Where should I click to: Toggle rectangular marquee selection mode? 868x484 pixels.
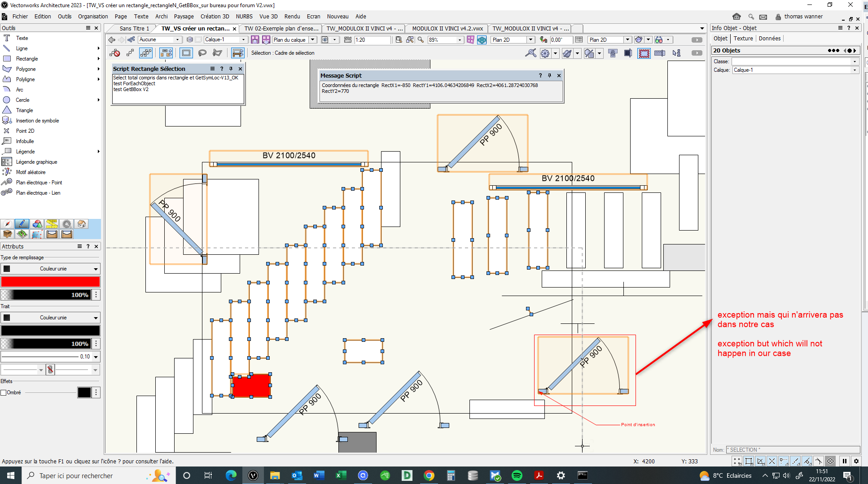click(x=186, y=53)
